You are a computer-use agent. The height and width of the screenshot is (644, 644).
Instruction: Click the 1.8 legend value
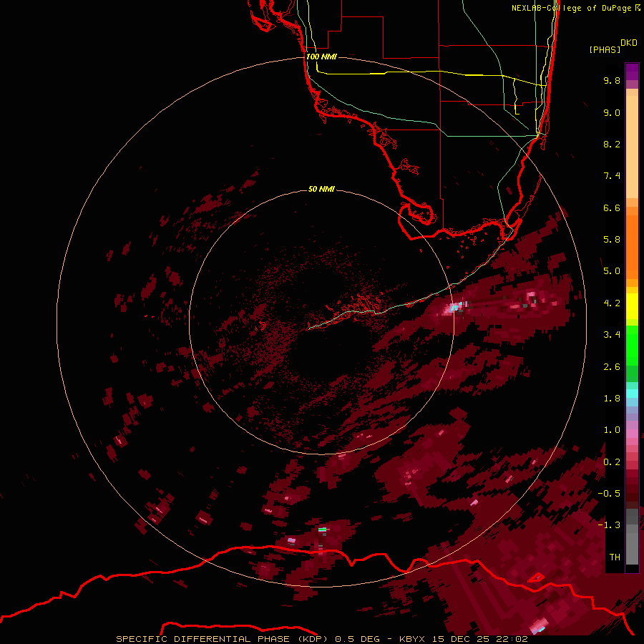(612, 399)
